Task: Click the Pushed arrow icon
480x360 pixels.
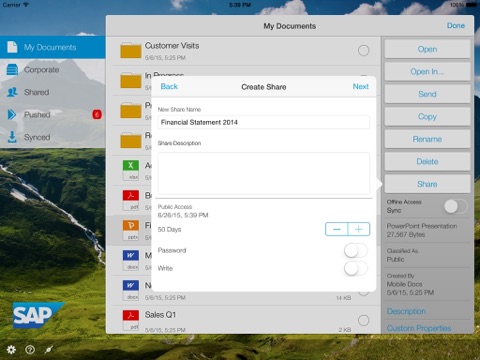Action: tap(12, 115)
